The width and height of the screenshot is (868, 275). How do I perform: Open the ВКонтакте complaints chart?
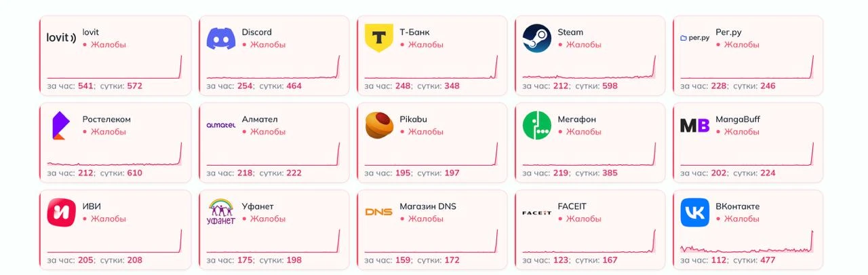tap(747, 241)
